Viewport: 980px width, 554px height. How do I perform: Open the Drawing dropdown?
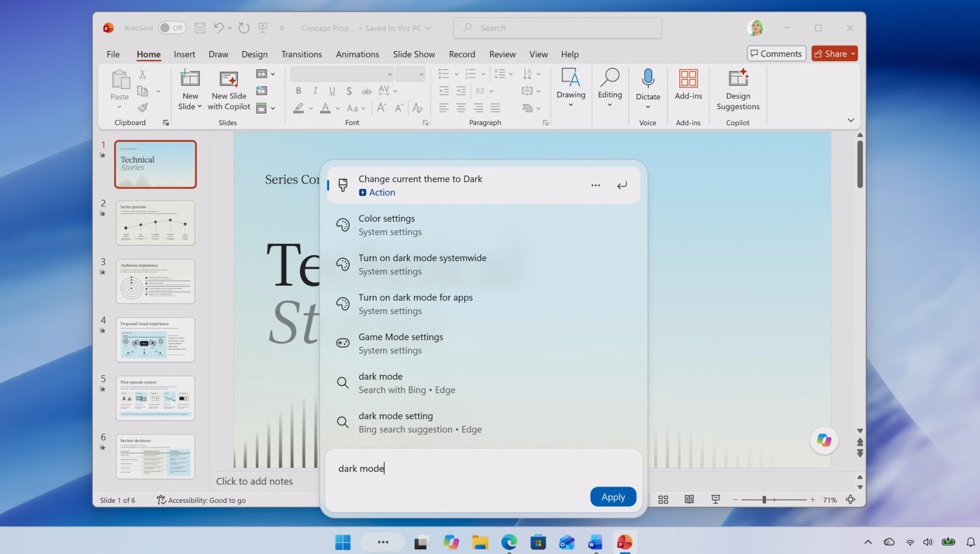click(x=571, y=88)
